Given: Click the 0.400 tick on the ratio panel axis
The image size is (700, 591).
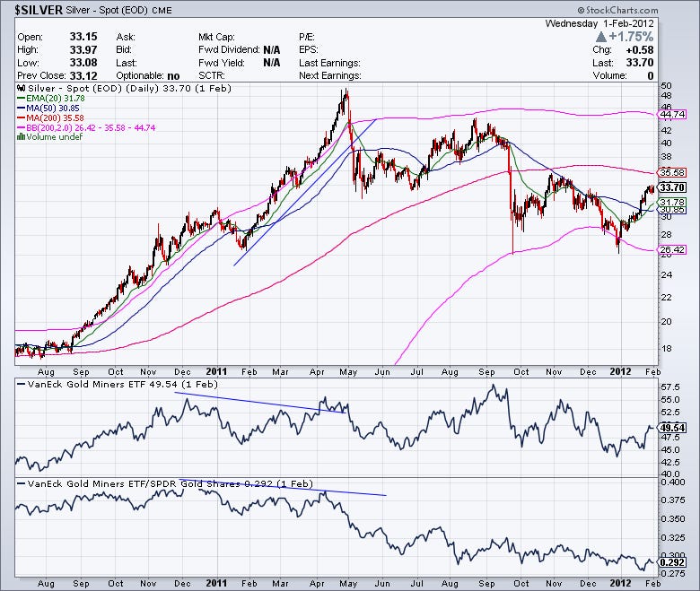Looking at the screenshot, I should point(672,482).
